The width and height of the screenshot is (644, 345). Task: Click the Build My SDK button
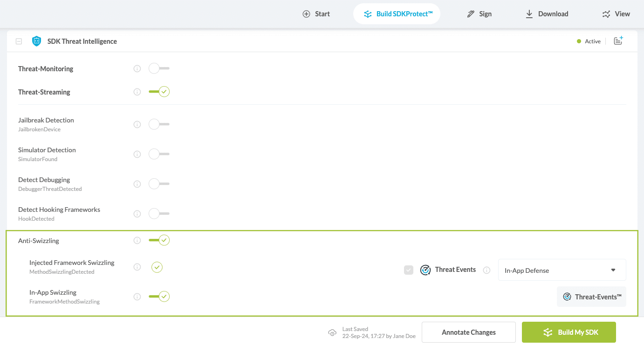(569, 332)
